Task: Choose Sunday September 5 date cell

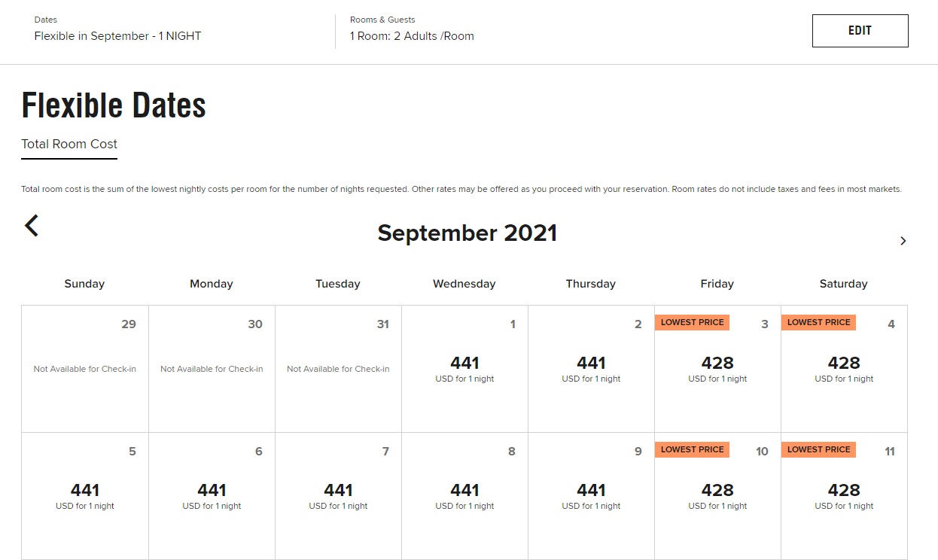Action: [x=85, y=496]
